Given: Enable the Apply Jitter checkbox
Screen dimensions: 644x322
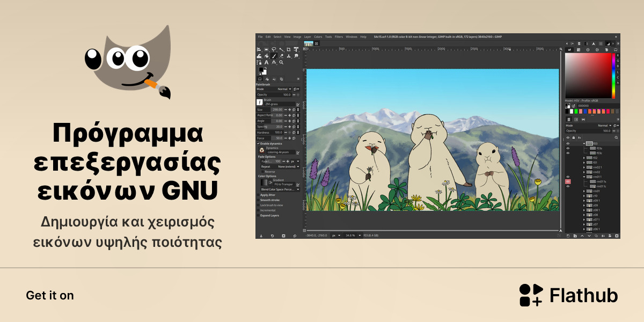Looking at the screenshot, I should point(258,195).
